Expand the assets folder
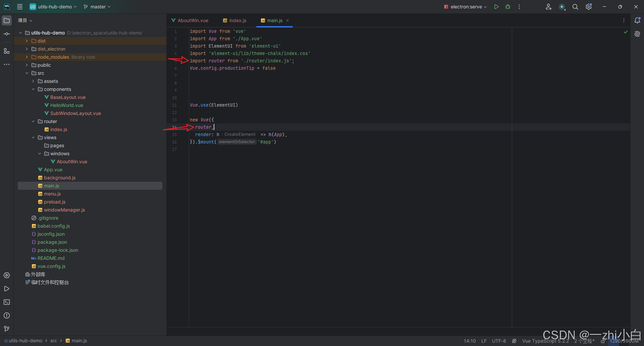Viewport: 644px width, 346px height. [x=33, y=81]
